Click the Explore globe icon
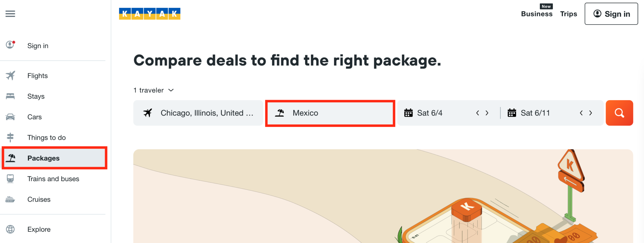644x243 pixels. [10, 229]
